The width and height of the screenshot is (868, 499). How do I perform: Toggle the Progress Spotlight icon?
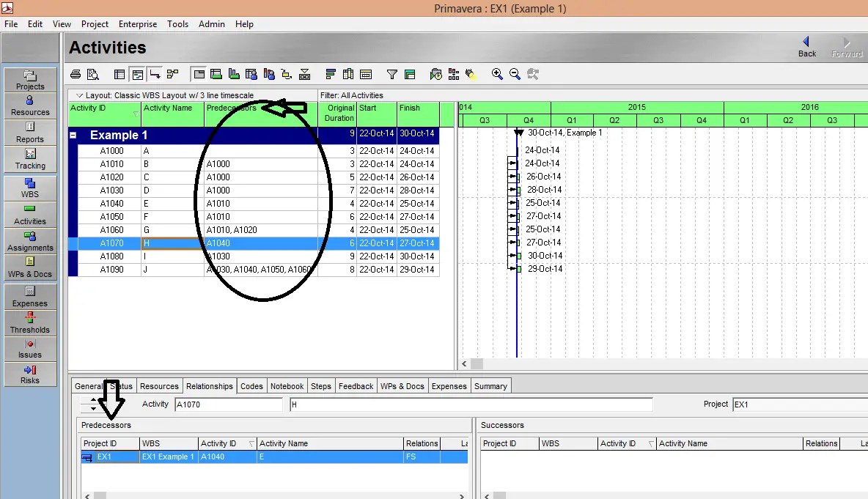[471, 74]
